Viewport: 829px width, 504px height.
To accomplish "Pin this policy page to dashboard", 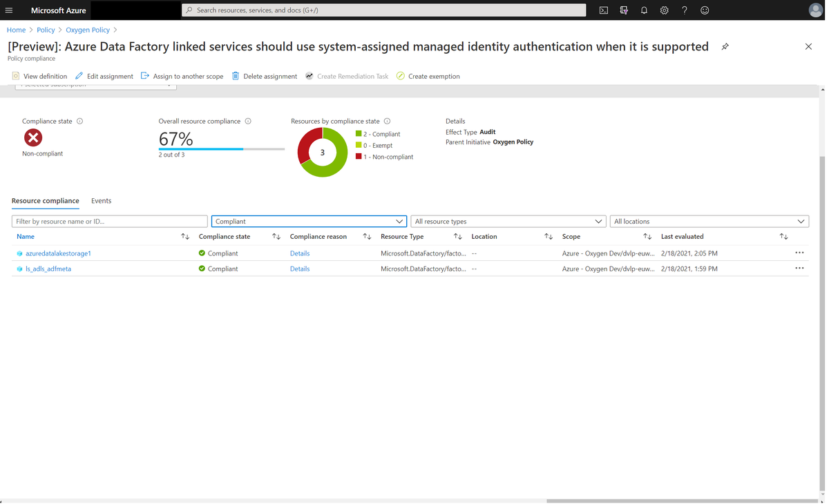I will pos(725,47).
